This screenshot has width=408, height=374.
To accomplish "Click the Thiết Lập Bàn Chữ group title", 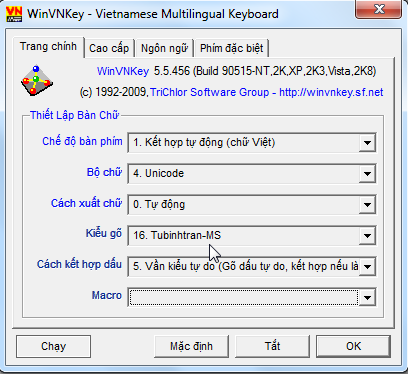I will 74,115.
